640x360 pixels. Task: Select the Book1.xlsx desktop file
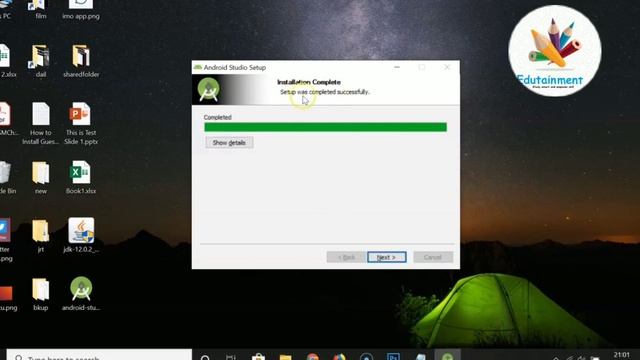pyautogui.click(x=81, y=177)
